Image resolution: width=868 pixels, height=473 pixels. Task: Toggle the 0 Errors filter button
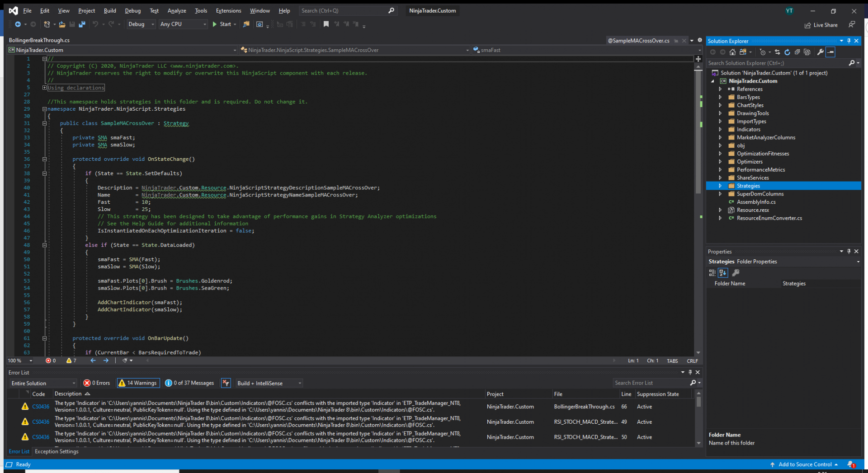click(97, 383)
